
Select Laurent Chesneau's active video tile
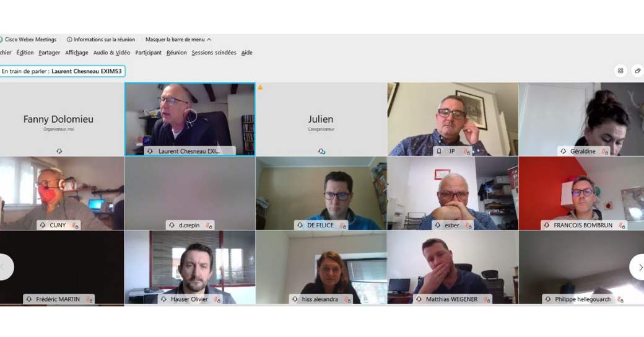coord(189,119)
